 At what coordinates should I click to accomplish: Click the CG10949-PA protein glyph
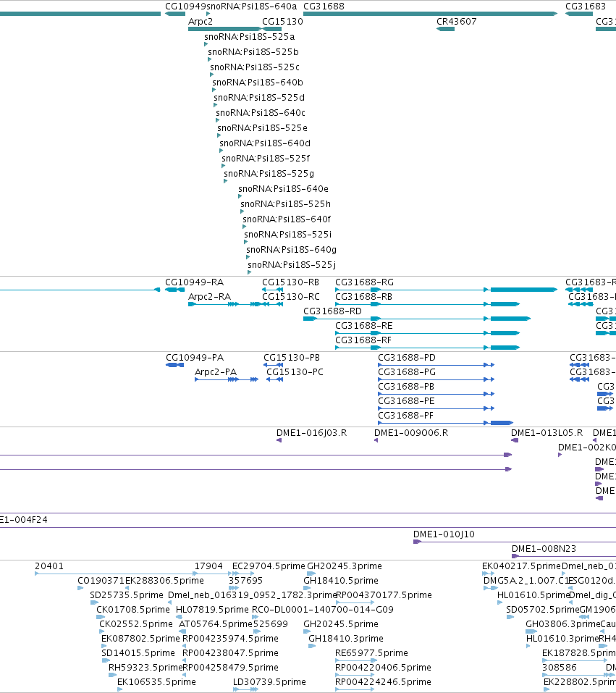(175, 365)
